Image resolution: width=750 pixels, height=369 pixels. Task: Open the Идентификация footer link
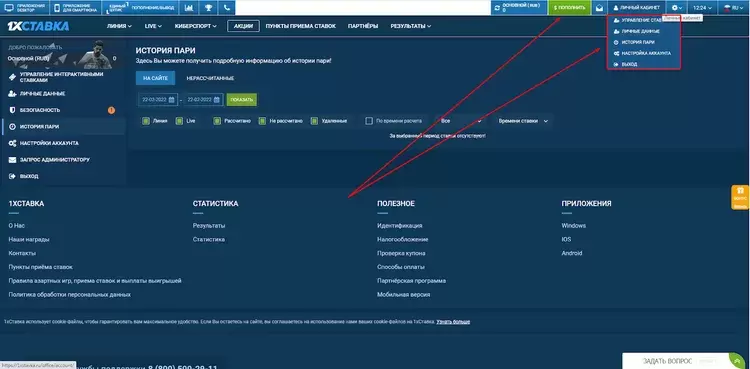[399, 225]
